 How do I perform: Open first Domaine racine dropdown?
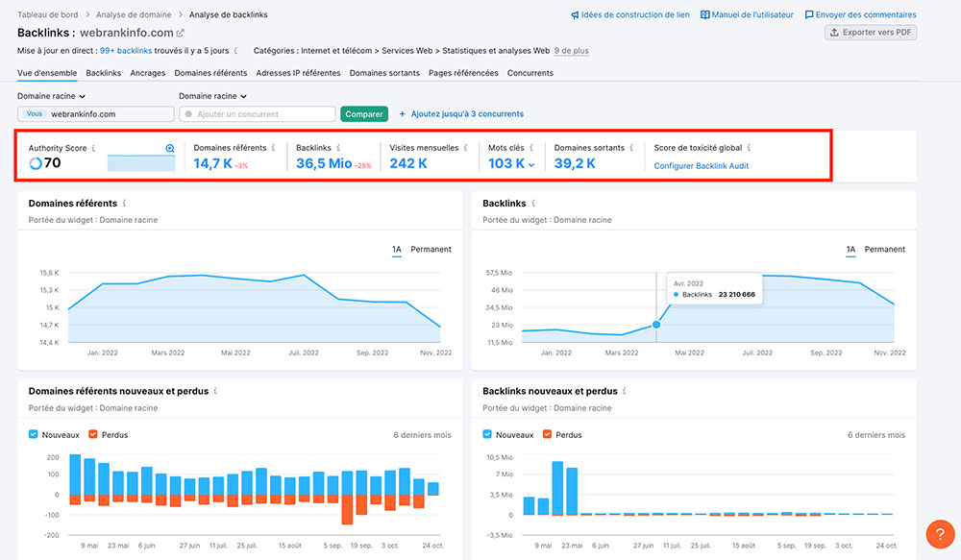point(52,96)
